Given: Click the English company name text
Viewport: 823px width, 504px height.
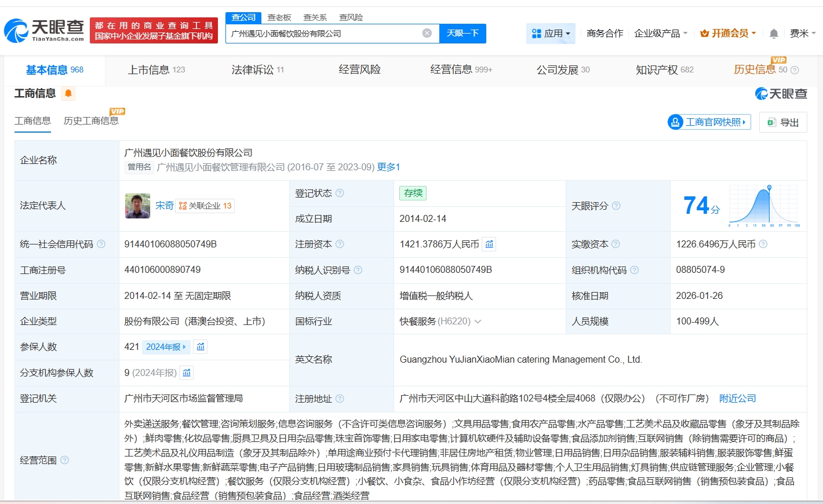Looking at the screenshot, I should click(521, 359).
